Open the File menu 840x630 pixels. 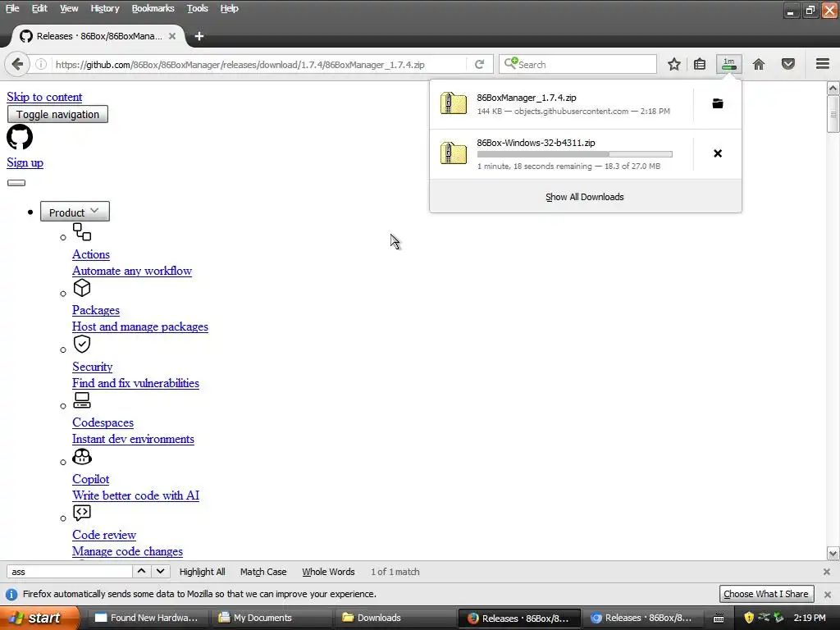click(x=12, y=8)
